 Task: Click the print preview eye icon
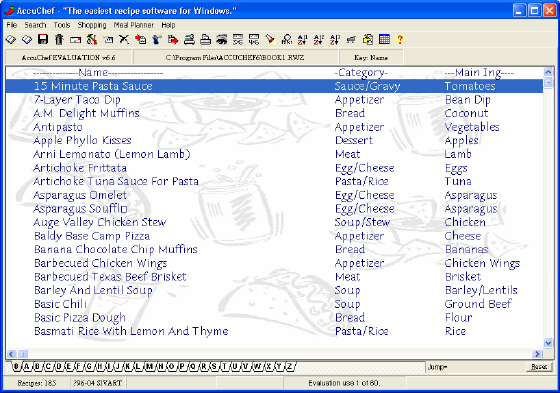222,39
